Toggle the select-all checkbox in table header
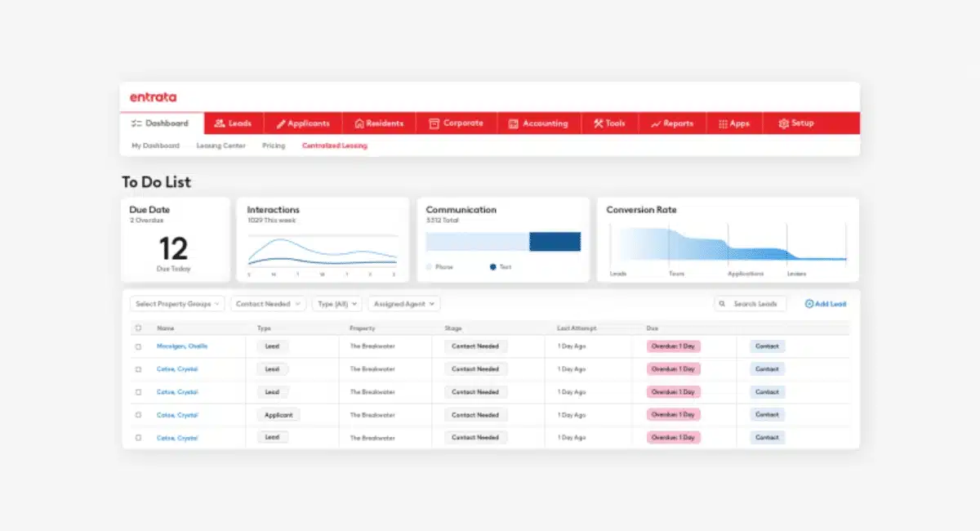 coord(138,328)
